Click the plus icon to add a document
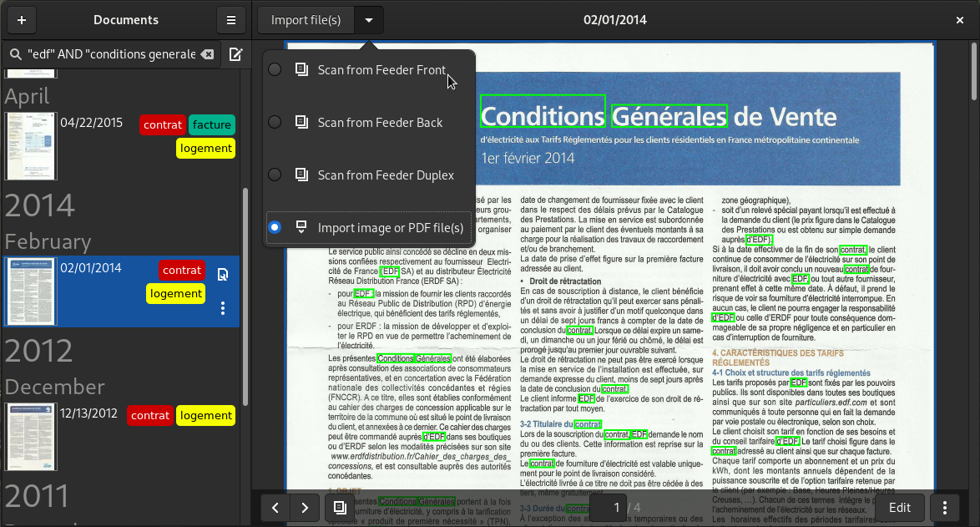The height and width of the screenshot is (527, 980). [21, 20]
